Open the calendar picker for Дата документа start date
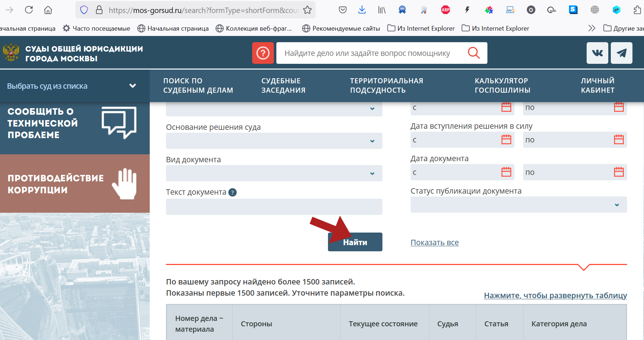The width and height of the screenshot is (644, 340). [x=507, y=172]
